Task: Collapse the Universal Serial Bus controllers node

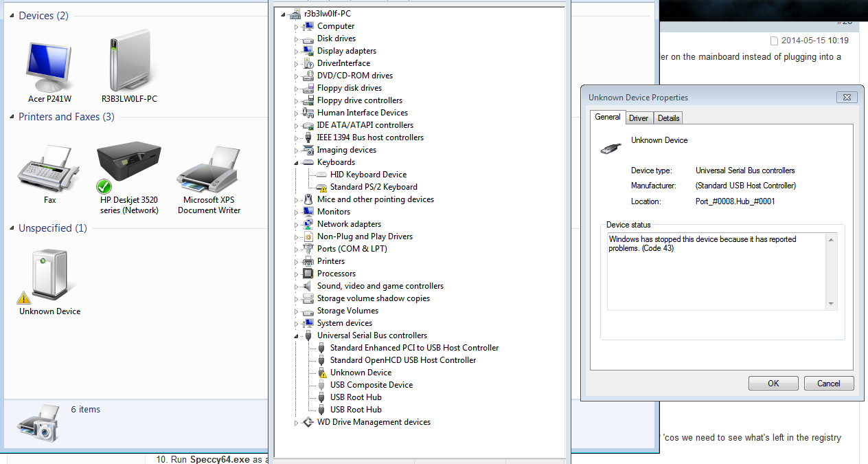Action: click(297, 336)
